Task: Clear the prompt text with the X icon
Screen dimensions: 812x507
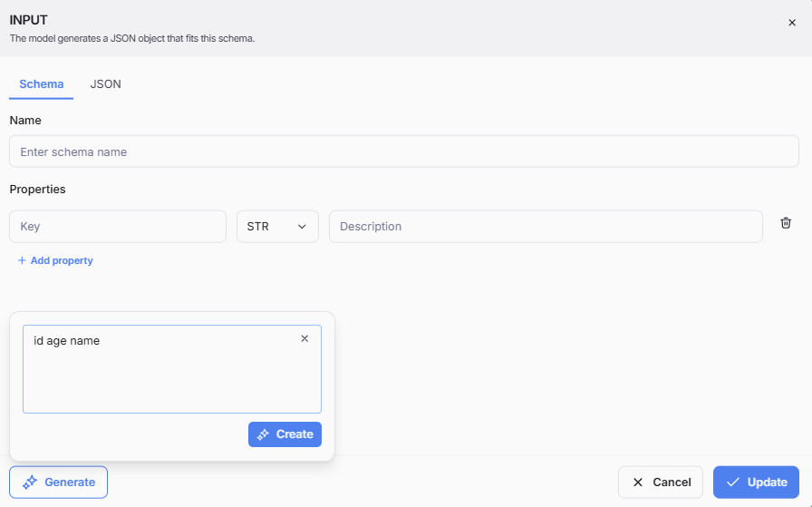Action: click(304, 338)
